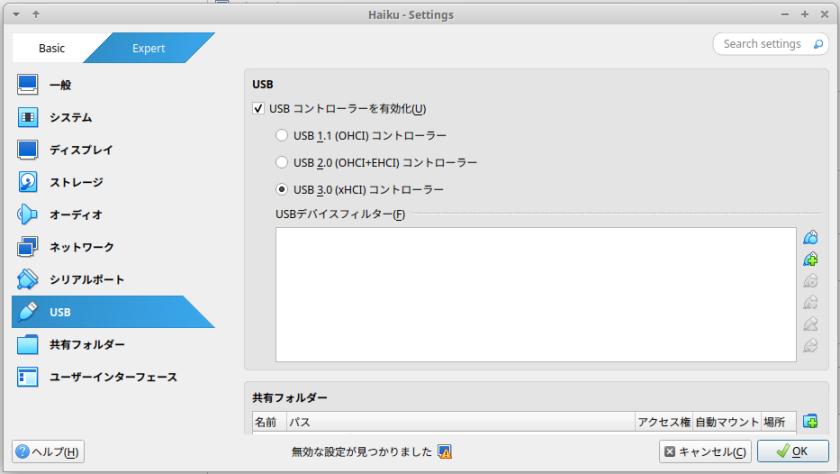Switch to the Basic tab
The height and width of the screenshot is (474, 840).
pos(51,48)
